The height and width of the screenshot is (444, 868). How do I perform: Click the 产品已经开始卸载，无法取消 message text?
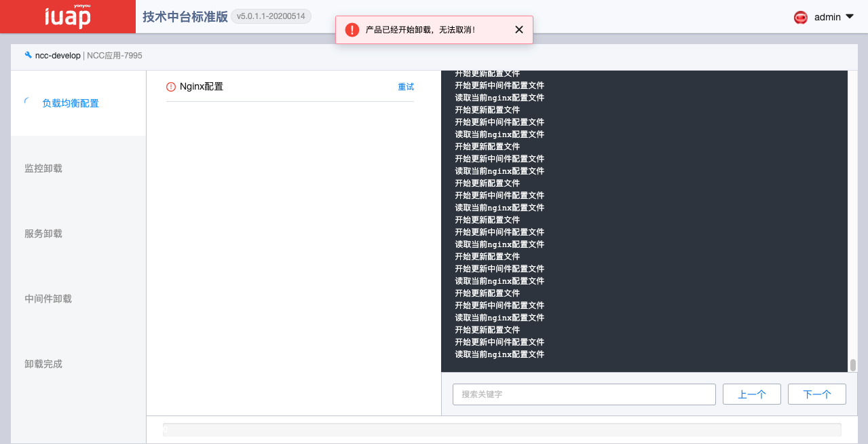421,30
